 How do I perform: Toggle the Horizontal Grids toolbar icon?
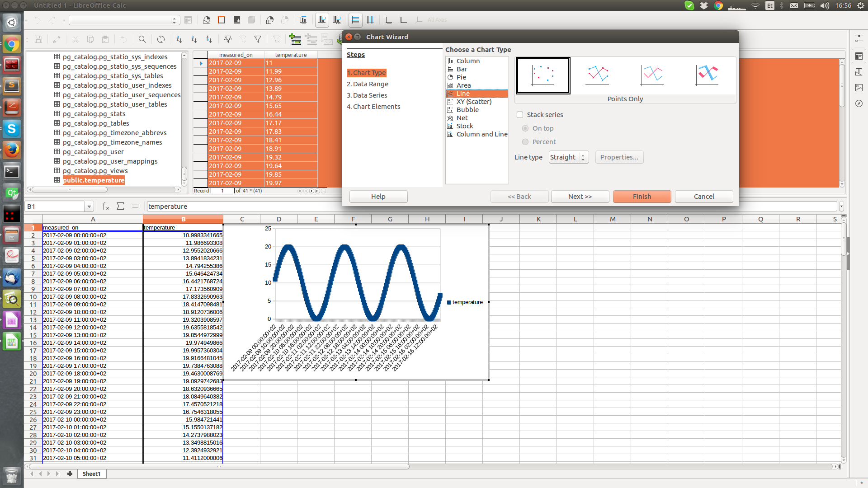click(355, 20)
